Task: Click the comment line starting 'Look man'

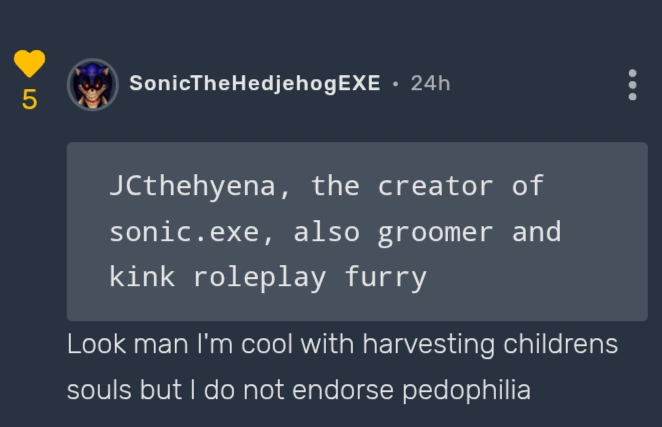Action: tap(342, 345)
